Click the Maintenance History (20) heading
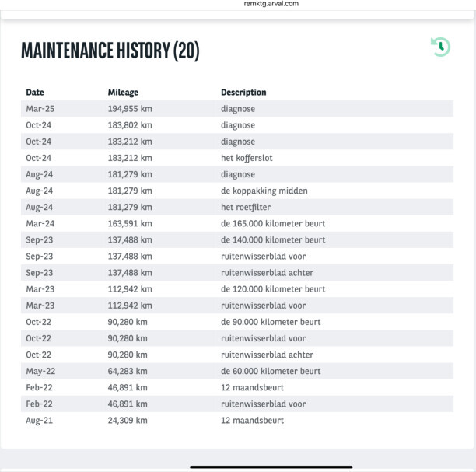Viewport: 476px width, 472px height. [110, 51]
